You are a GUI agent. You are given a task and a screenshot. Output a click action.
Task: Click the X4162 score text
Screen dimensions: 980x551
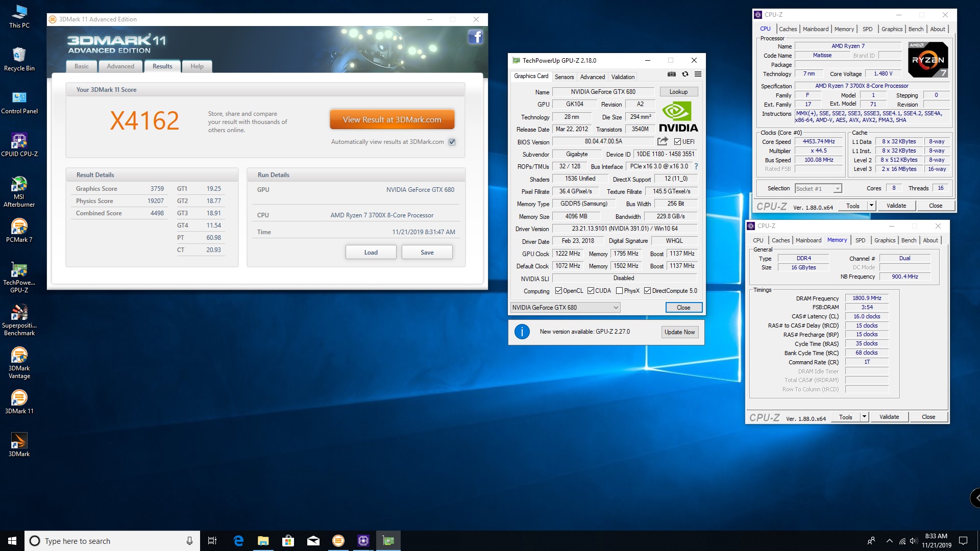144,121
